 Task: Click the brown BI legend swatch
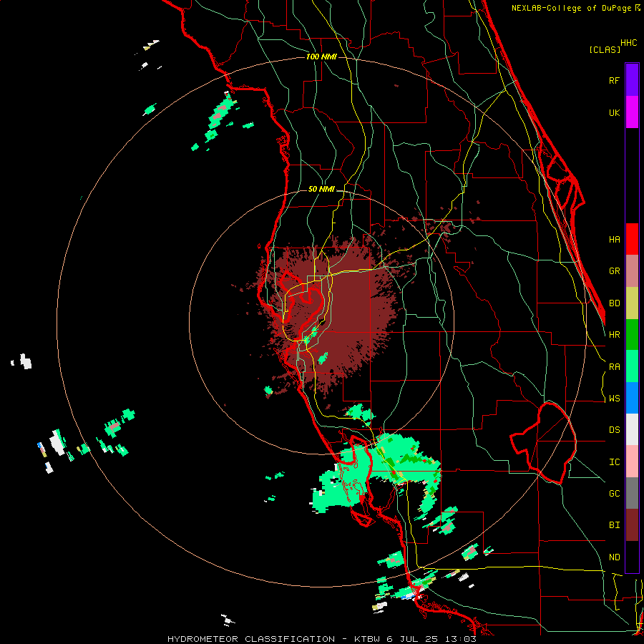pyautogui.click(x=632, y=525)
